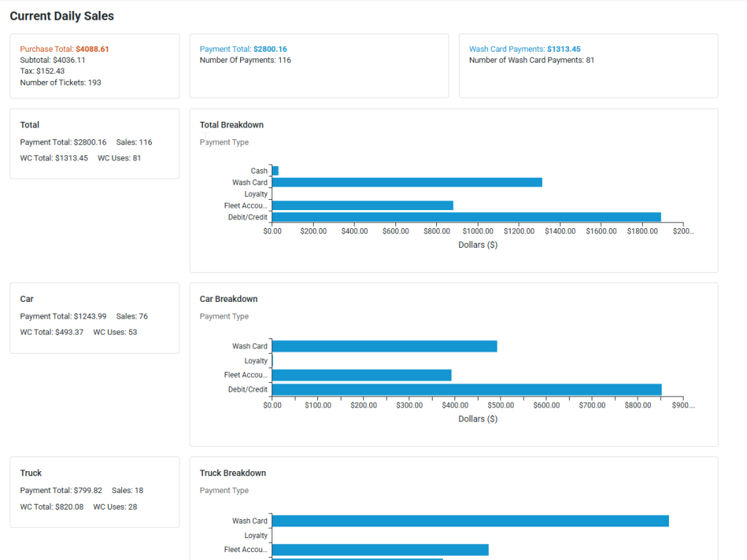This screenshot has width=747, height=560.
Task: Click the Wash Card bar in Total Breakdown
Action: click(x=407, y=182)
